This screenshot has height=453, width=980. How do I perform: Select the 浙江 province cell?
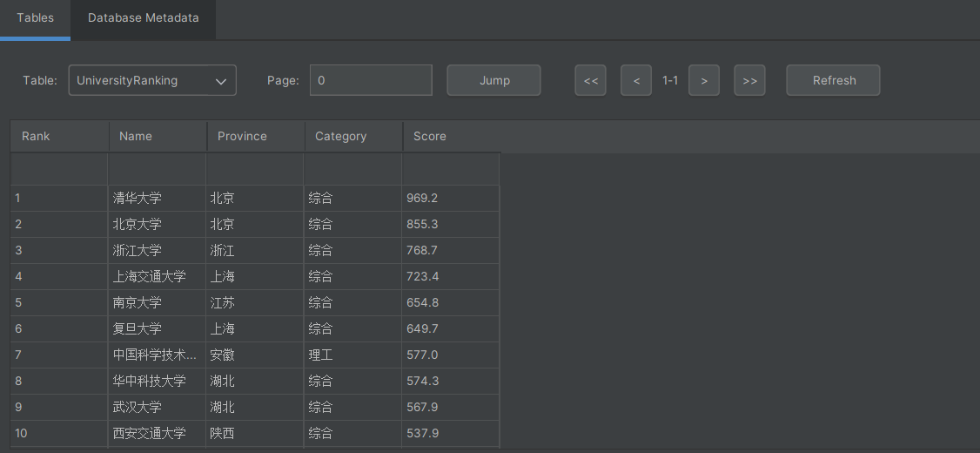(x=255, y=251)
